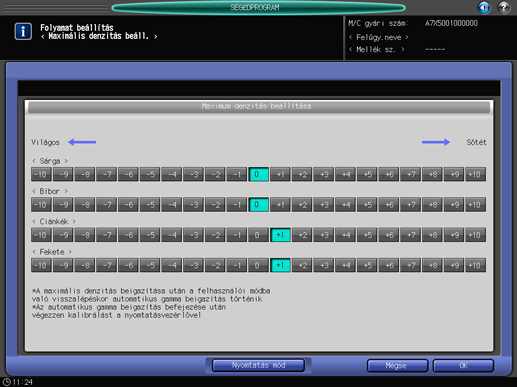Click the Bíbor row label
The height and width of the screenshot is (387, 517).
pos(50,191)
